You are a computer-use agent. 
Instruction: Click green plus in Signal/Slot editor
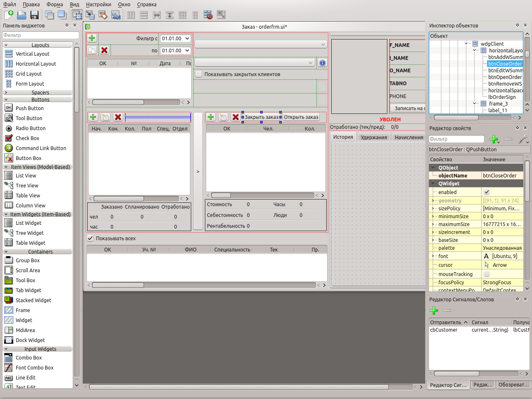coord(434,310)
